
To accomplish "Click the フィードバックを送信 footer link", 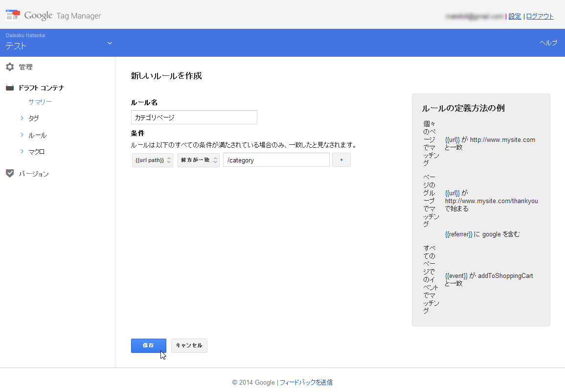I will pyautogui.click(x=306, y=382).
